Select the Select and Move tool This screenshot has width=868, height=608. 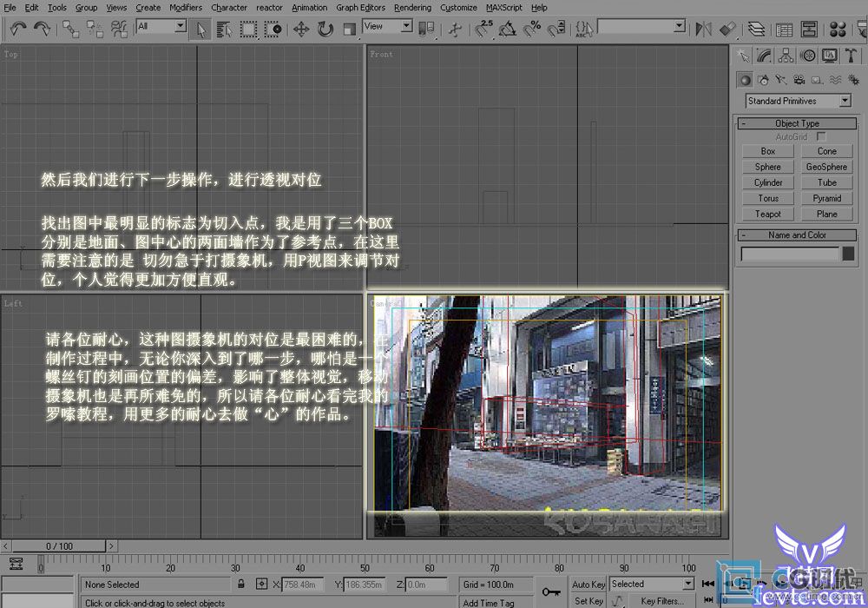[301, 29]
